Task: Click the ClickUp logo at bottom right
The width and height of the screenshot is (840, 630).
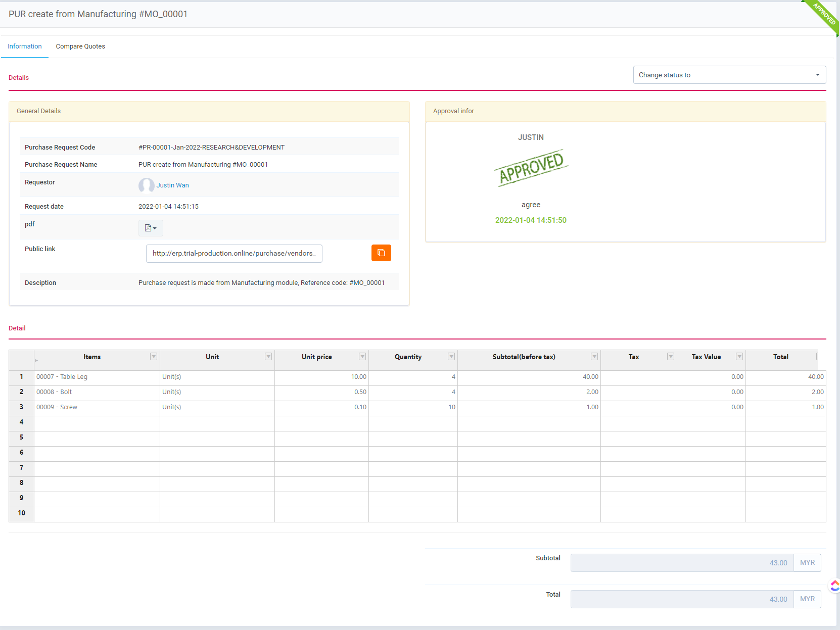Action: [834, 586]
